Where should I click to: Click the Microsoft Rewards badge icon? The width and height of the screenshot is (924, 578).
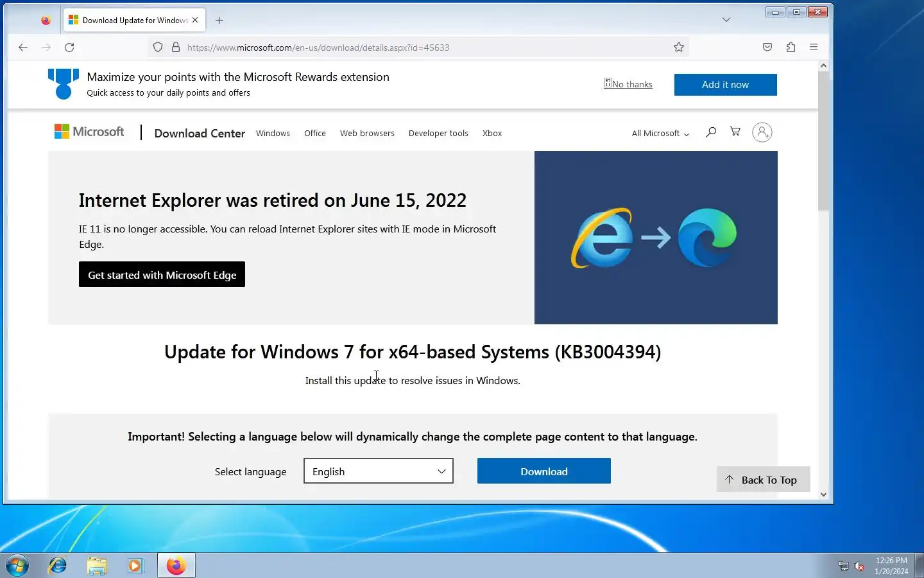tap(64, 84)
